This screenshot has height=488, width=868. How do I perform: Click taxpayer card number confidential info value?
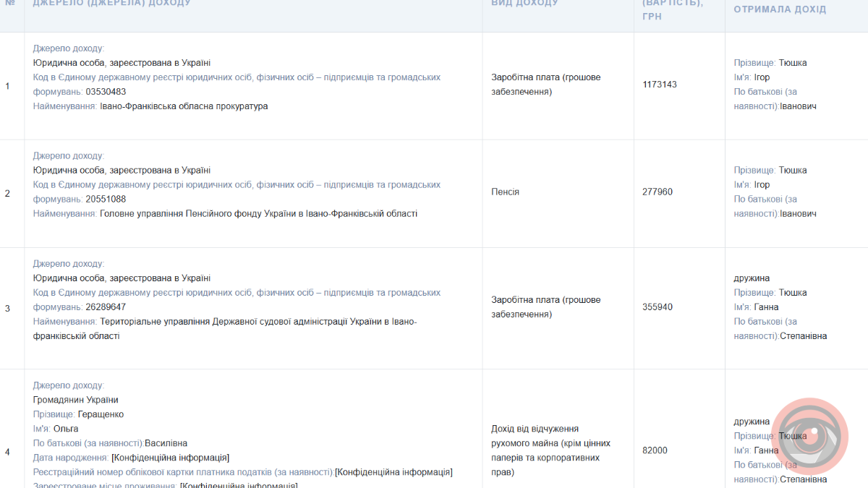[393, 472]
